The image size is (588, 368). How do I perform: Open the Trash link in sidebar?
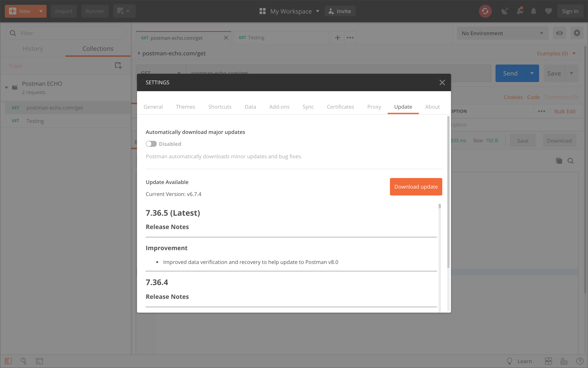[x=16, y=66]
